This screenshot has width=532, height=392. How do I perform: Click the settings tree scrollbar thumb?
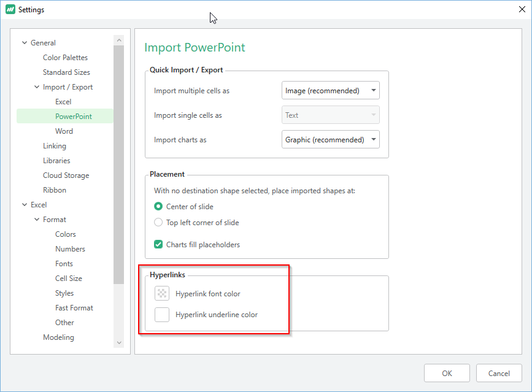coord(119,164)
